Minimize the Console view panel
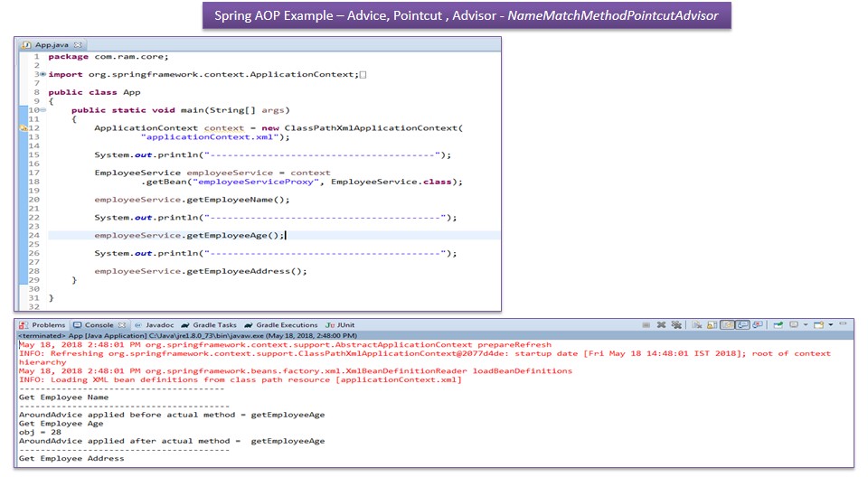The height and width of the screenshot is (477, 868). [x=843, y=323]
